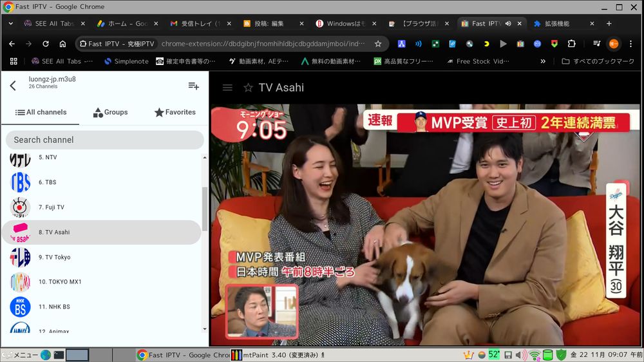Open Chrome media control button
Viewport: 644px width, 362px height.
(597, 44)
